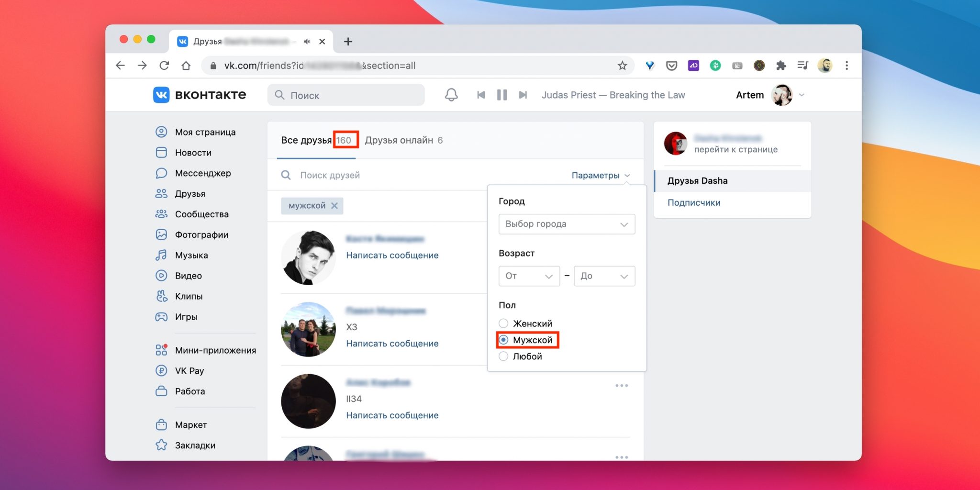The image size is (980, 490).
Task: Click Мини-приложения icon
Action: pos(161,350)
